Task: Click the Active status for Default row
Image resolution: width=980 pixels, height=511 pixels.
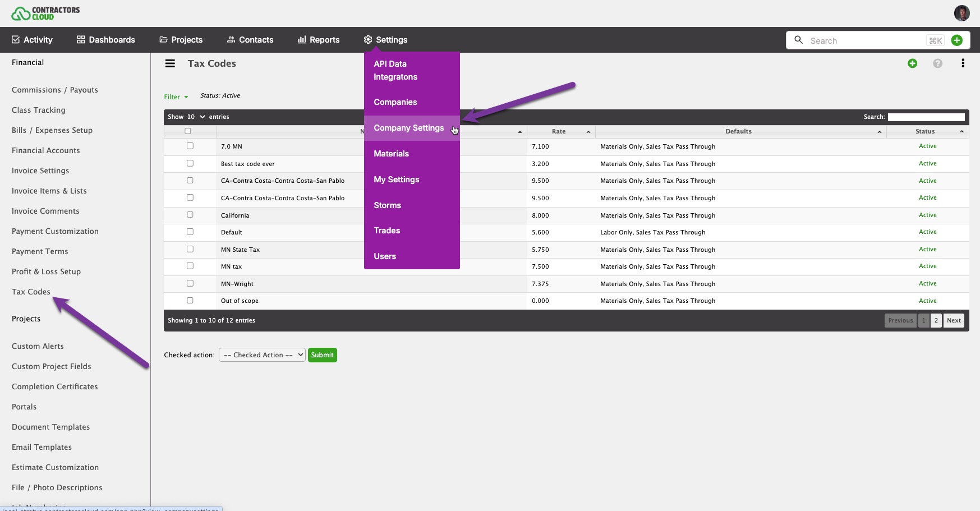Action: [x=928, y=232]
